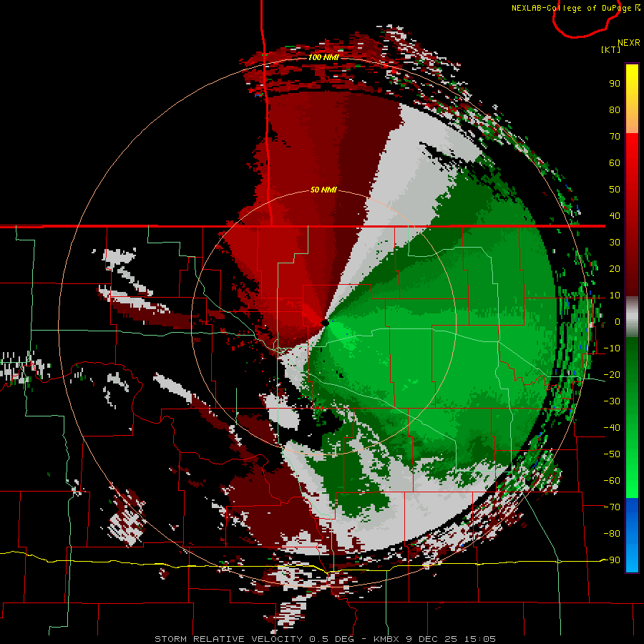644x644 pixels.
Task: Click the [KT] units label
Action: click(x=611, y=49)
